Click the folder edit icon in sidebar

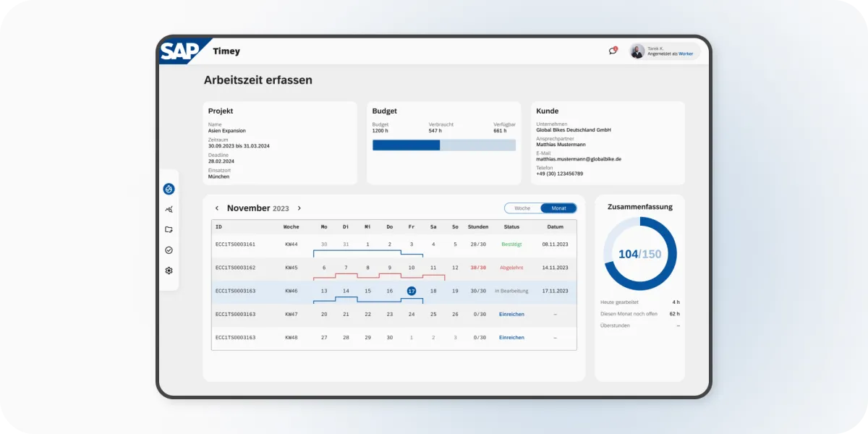tap(169, 230)
